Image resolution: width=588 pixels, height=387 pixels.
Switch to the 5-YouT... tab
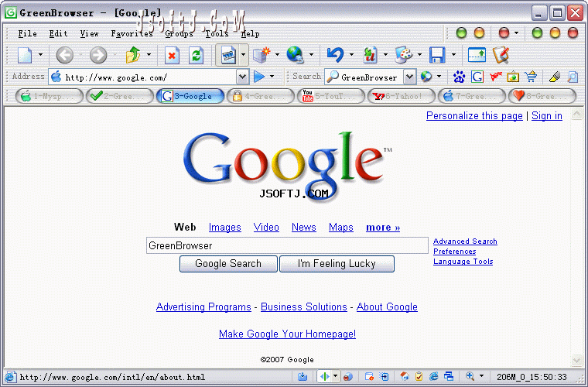pos(330,96)
